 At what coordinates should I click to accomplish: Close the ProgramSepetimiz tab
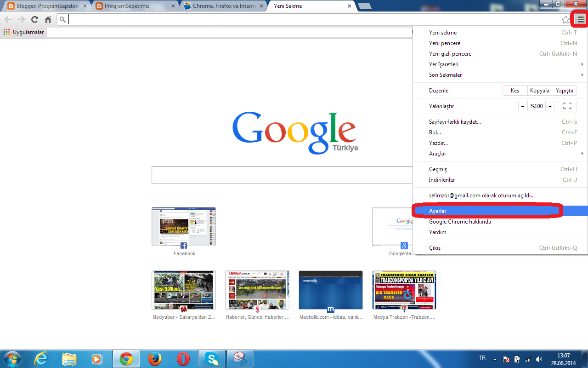click(173, 6)
